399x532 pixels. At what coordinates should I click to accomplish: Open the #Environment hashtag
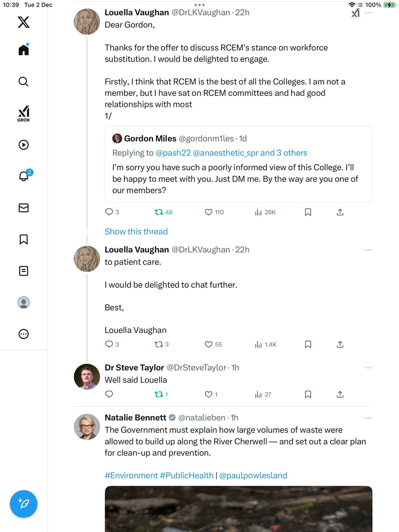coord(131,475)
